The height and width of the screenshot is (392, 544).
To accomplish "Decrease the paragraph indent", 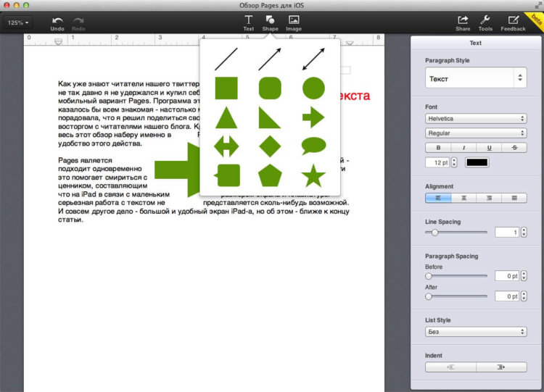I will (450, 367).
